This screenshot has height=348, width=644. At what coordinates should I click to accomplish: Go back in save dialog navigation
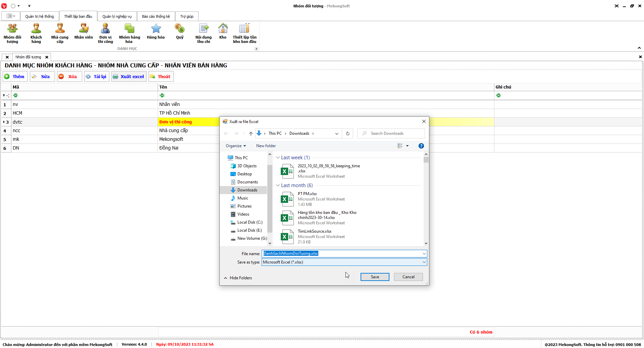[226, 133]
